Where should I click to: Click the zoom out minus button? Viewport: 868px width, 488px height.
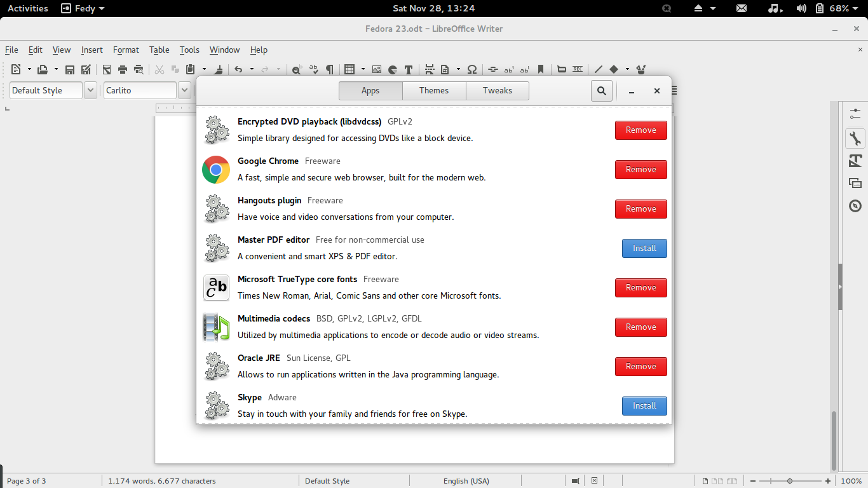(753, 481)
